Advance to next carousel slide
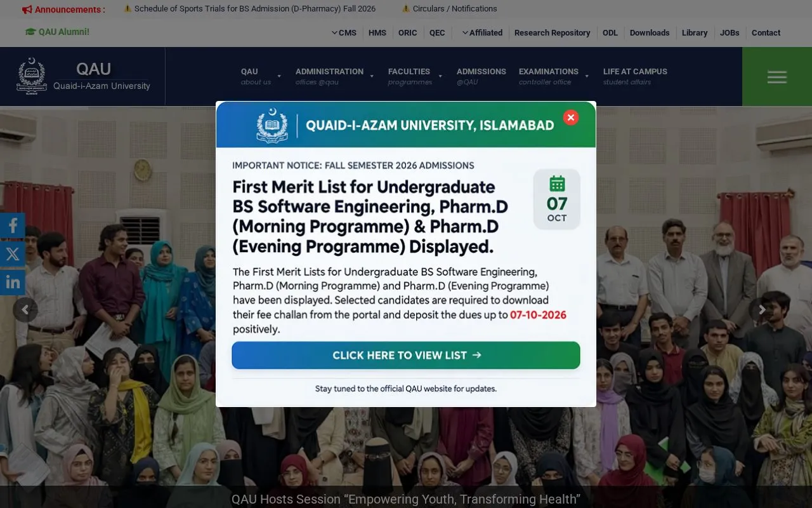The image size is (812, 508). click(762, 310)
